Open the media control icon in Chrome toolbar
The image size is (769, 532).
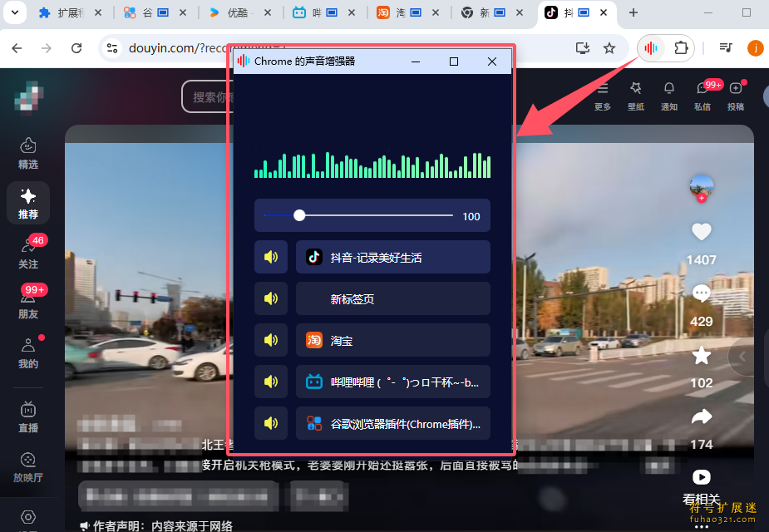tap(726, 48)
